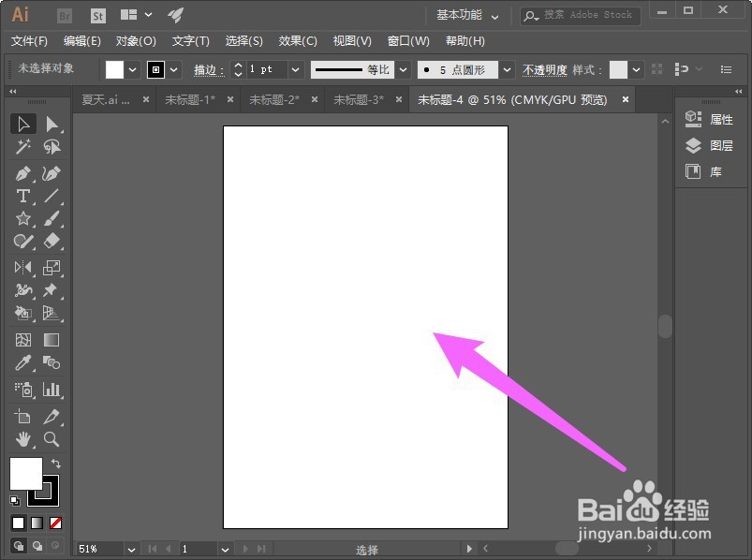This screenshot has width=752, height=560.
Task: Set paint mode to Gradient
Action: 37,523
